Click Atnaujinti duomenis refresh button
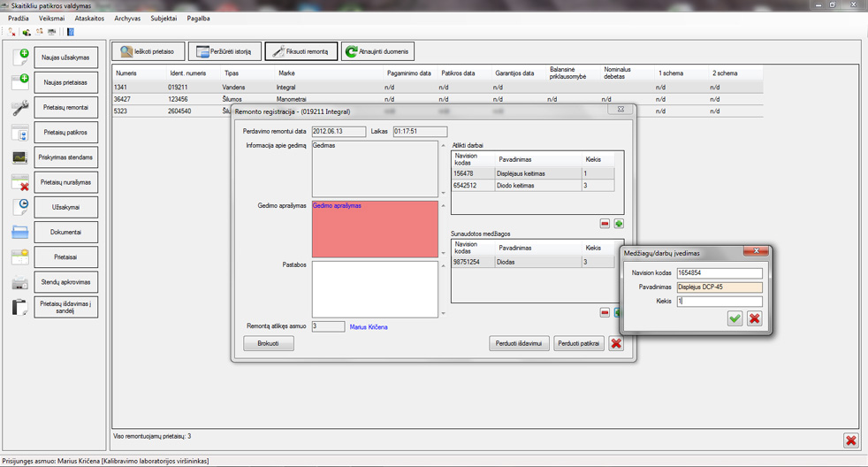The image size is (868, 467). [378, 52]
